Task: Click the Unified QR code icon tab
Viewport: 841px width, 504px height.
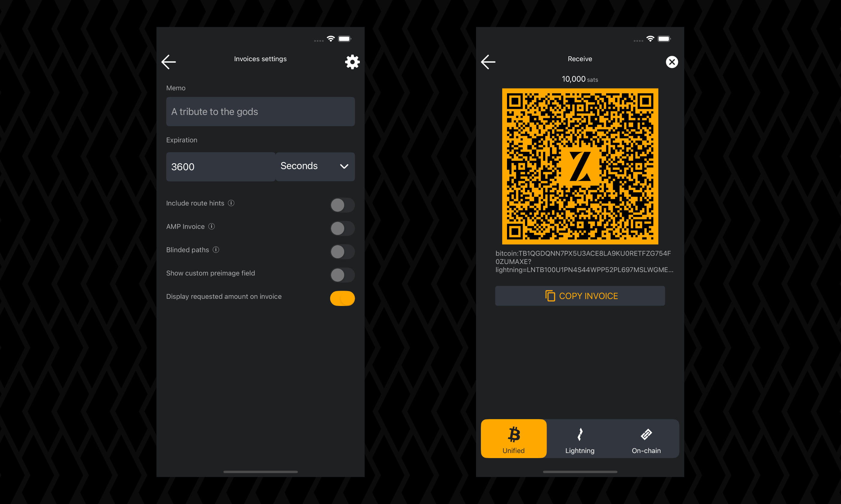Action: (x=513, y=439)
